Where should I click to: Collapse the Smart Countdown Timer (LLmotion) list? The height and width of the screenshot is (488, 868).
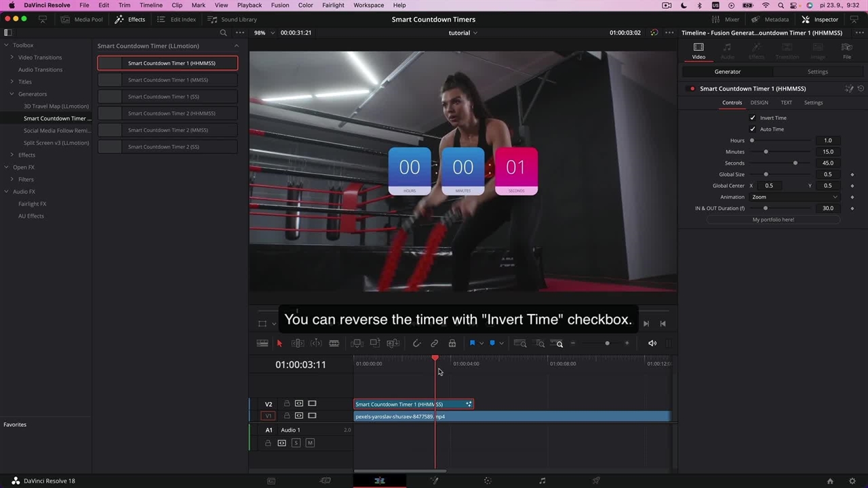237,46
